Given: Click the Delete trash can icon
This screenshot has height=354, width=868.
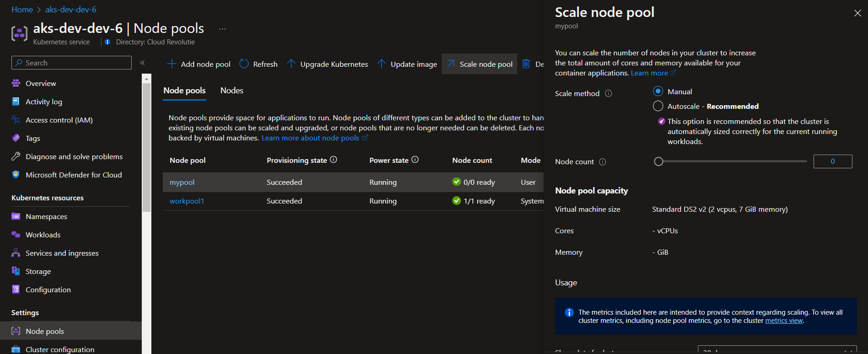Looking at the screenshot, I should click(526, 64).
